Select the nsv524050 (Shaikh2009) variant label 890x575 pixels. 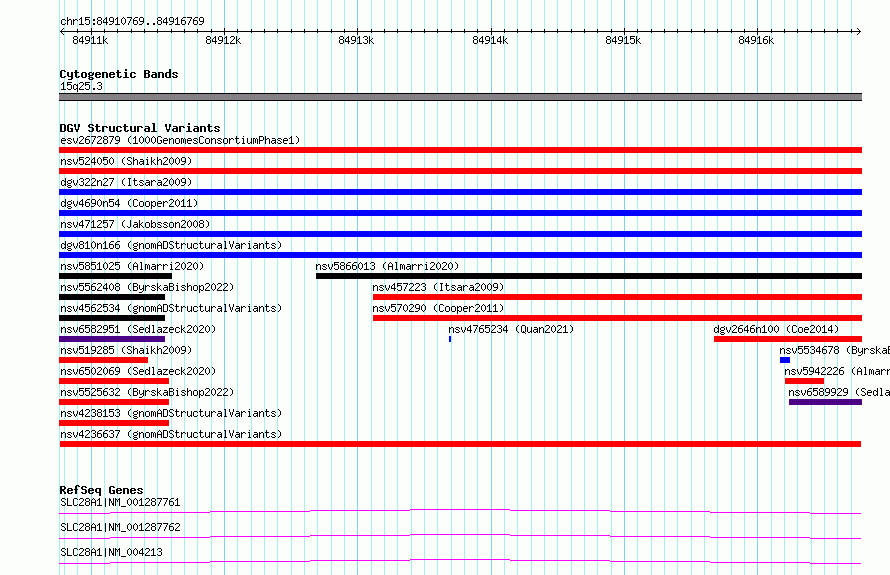[x=126, y=161]
